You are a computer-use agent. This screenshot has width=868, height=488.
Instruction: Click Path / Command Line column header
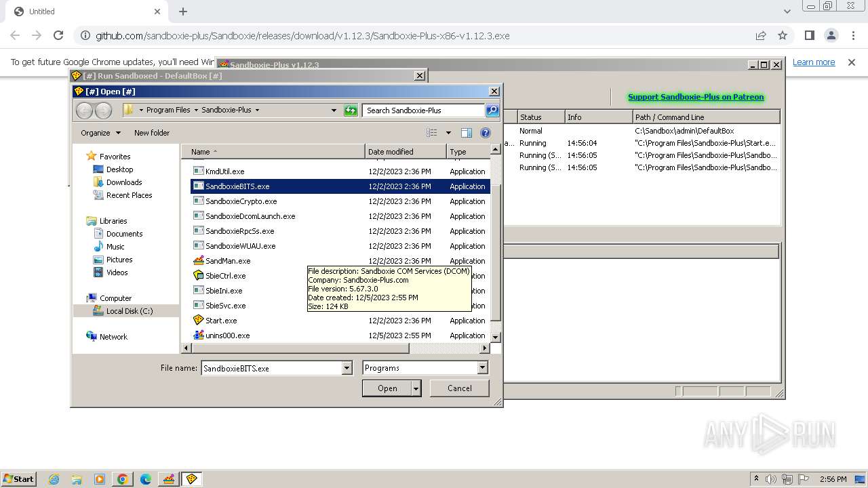coord(706,117)
